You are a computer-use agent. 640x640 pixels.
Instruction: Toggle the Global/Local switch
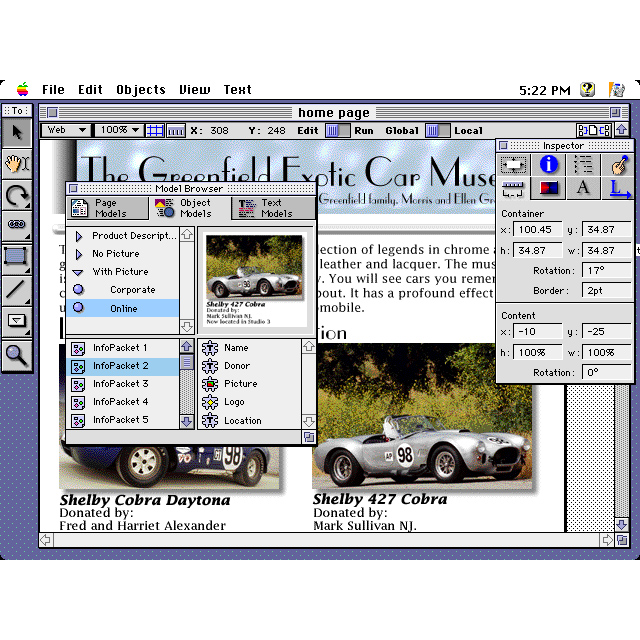point(438,131)
